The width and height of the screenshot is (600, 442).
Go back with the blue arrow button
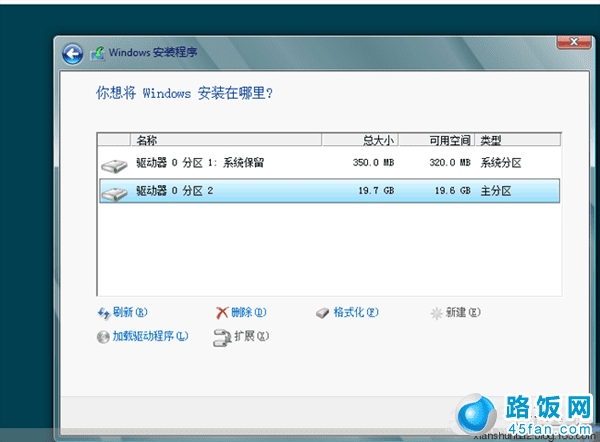pos(72,54)
